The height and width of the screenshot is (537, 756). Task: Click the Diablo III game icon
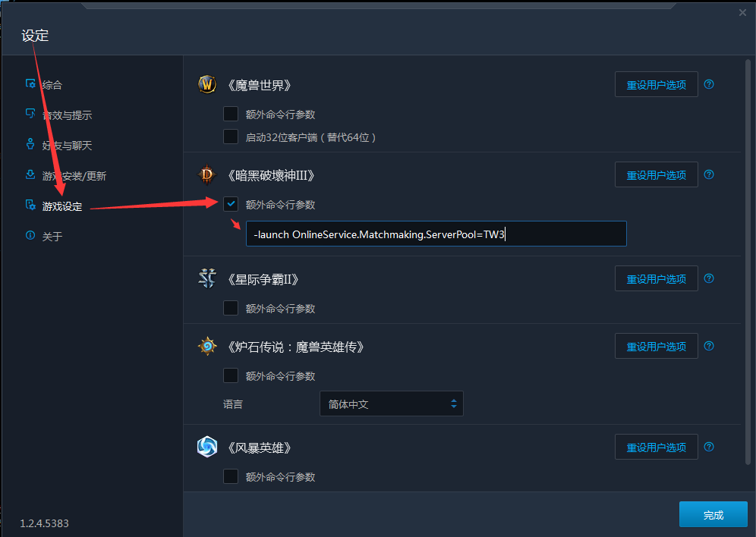point(207,174)
